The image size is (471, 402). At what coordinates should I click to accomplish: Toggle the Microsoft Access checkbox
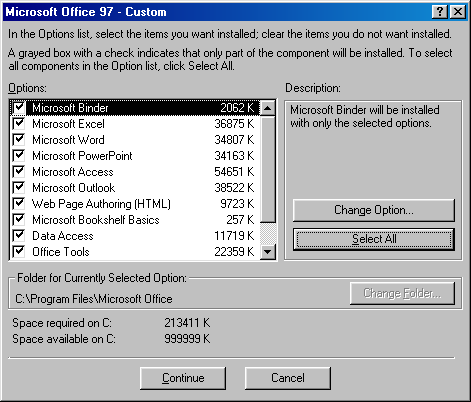(x=19, y=172)
